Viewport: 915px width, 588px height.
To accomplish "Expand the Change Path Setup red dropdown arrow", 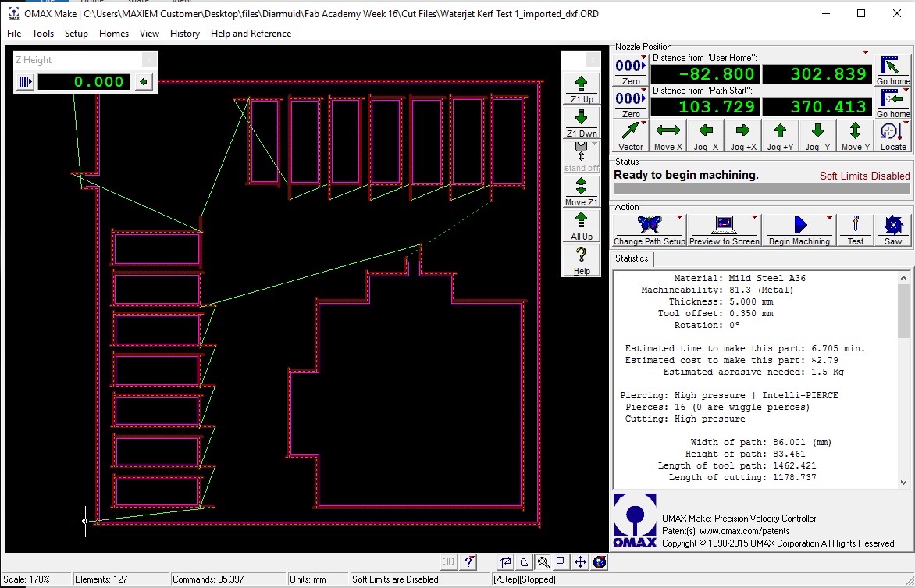I will coord(680,217).
